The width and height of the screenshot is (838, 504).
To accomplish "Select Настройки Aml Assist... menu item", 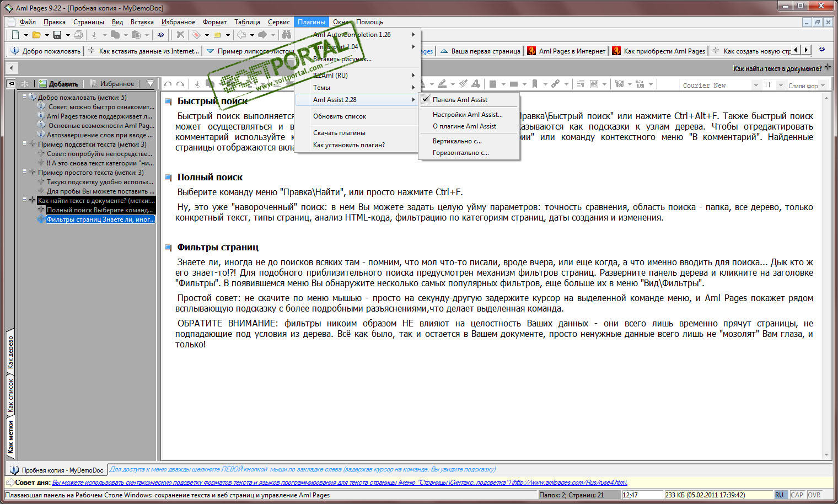I will tap(469, 115).
